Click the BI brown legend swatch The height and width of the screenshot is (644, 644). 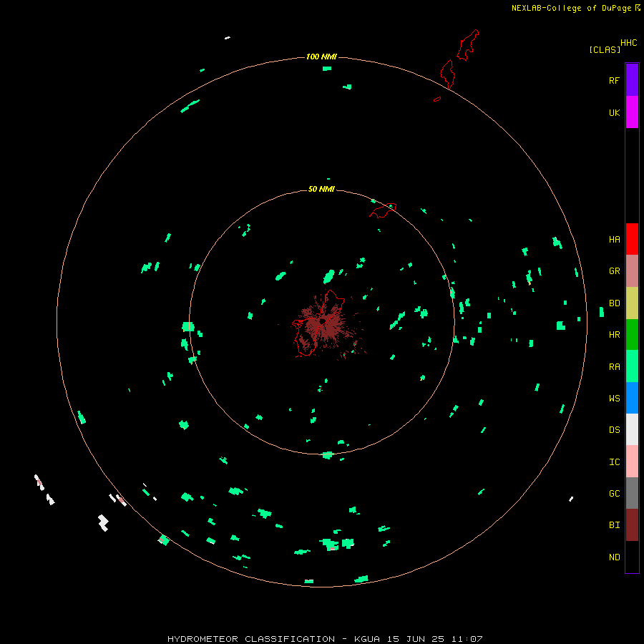click(632, 525)
